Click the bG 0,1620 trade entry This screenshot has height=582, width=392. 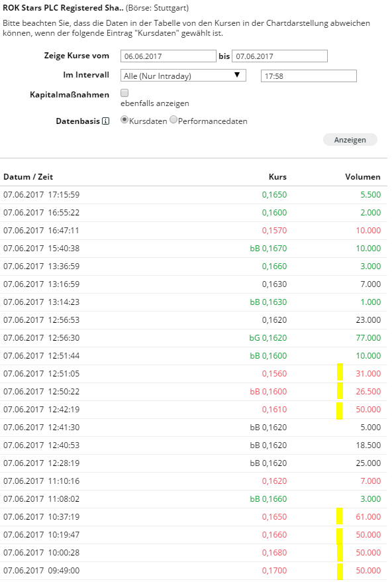(269, 337)
